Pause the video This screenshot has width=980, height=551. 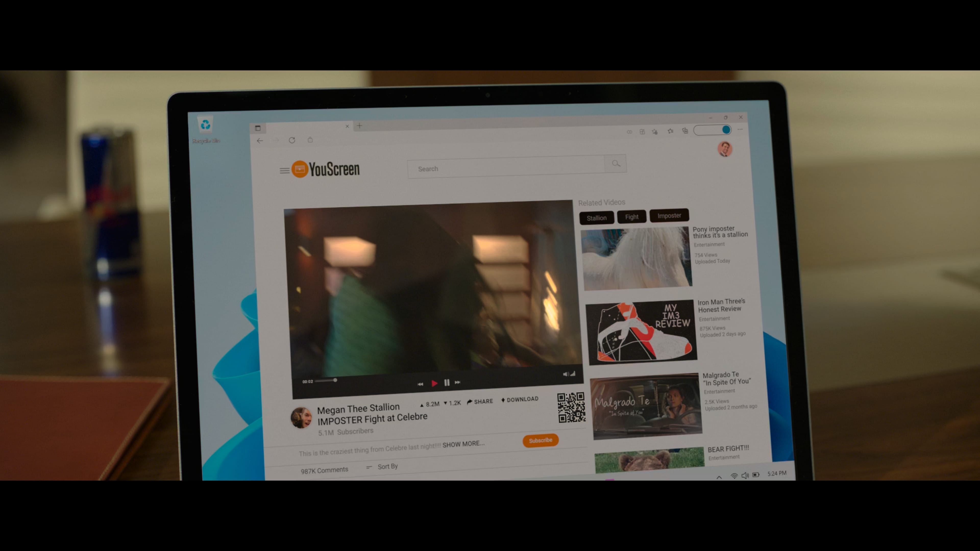tap(447, 383)
